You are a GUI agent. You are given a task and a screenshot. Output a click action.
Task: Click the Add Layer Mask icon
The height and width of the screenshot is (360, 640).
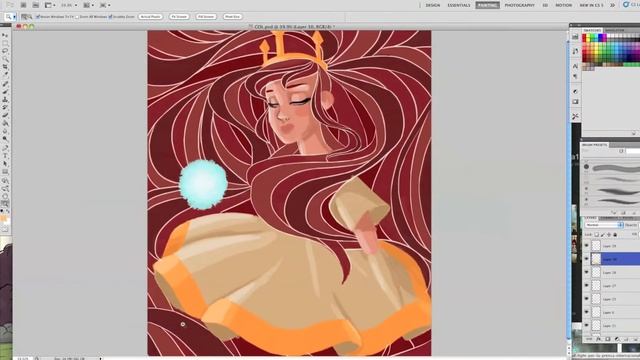[607, 339]
